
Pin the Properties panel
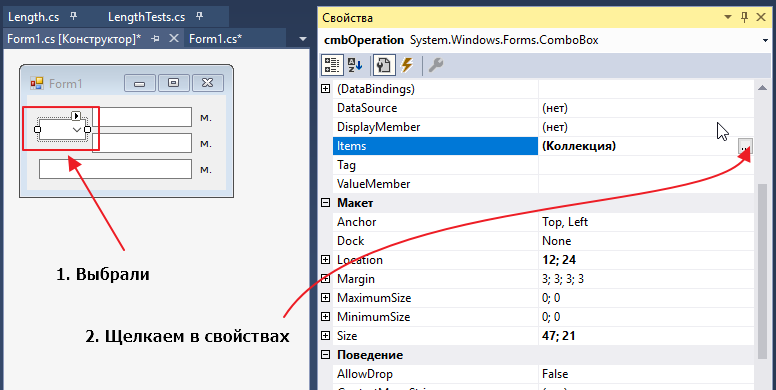[x=744, y=18]
